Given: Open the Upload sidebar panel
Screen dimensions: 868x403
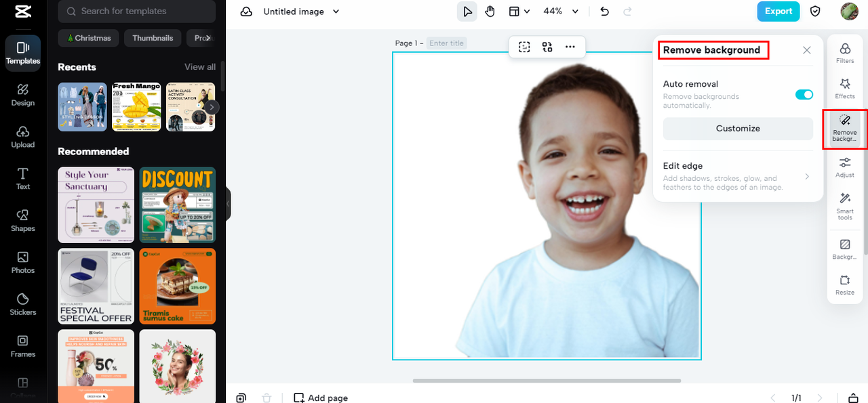Looking at the screenshot, I should 23,137.
